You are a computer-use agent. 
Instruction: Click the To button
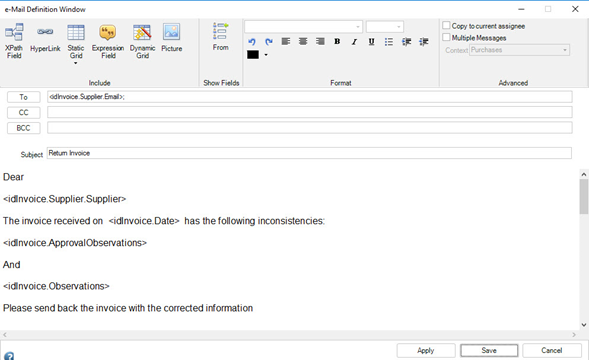tap(23, 97)
